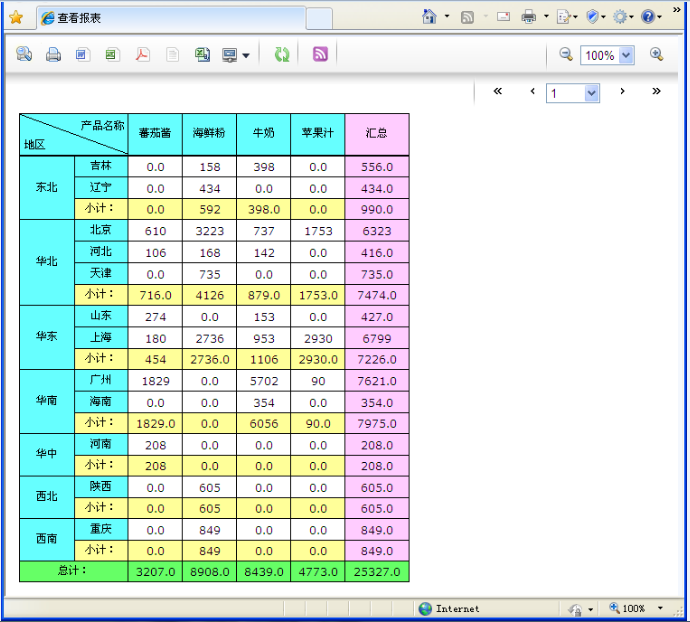
Task: Select the 华北 region cell
Action: pyautogui.click(x=47, y=262)
